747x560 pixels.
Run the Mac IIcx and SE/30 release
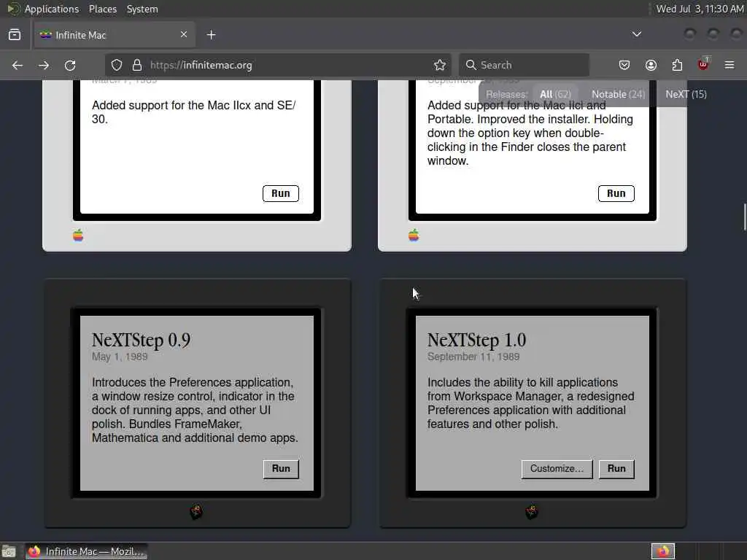click(281, 193)
